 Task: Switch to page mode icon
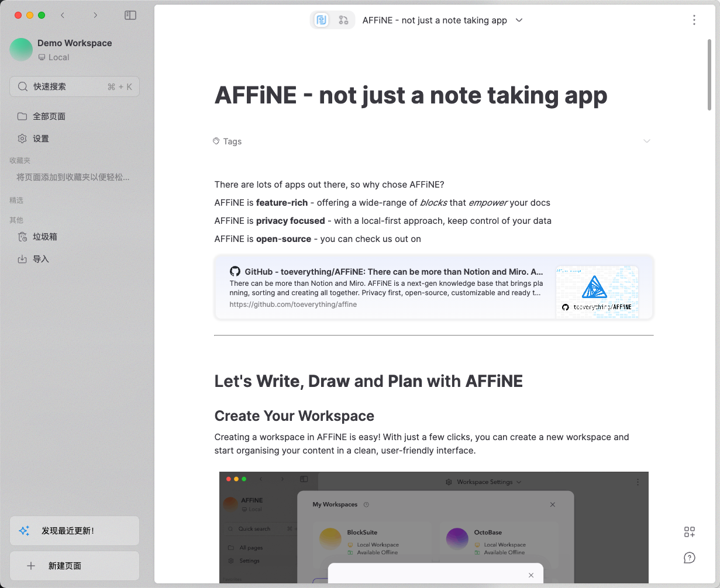click(321, 20)
